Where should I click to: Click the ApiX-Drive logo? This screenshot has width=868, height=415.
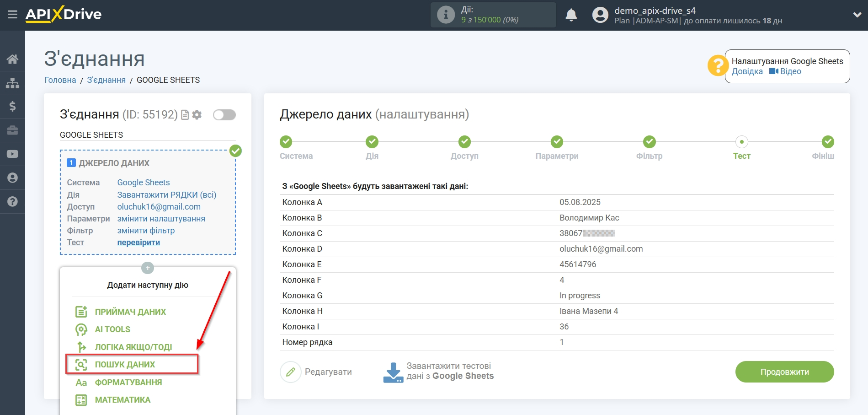64,14
